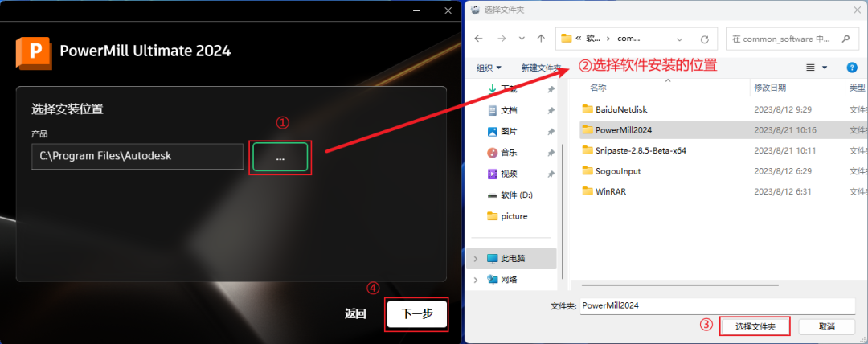
Task: Click the SogouInput folder icon
Action: pyautogui.click(x=588, y=171)
